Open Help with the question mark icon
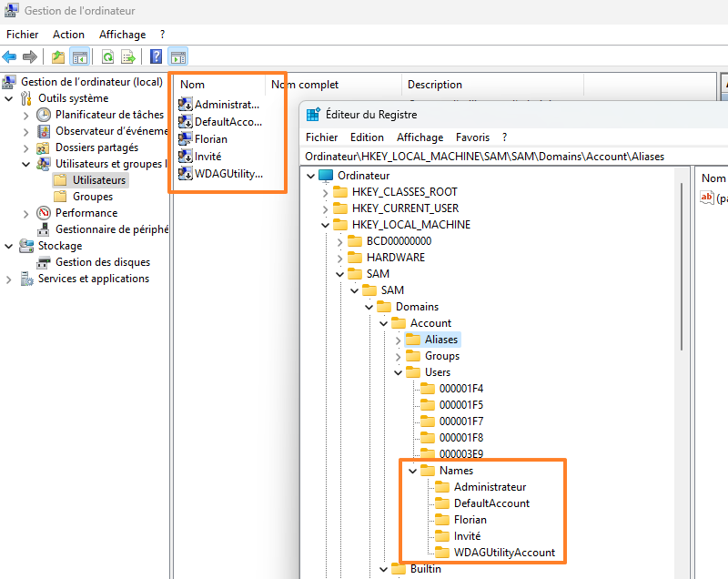728x579 pixels. click(156, 56)
